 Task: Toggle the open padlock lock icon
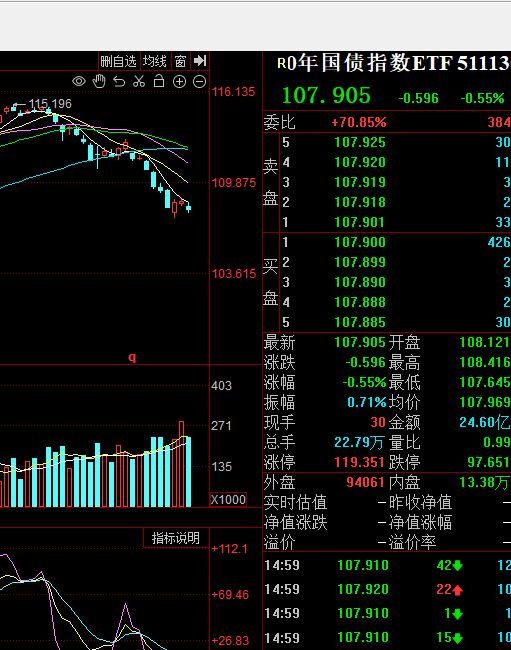tap(159, 81)
